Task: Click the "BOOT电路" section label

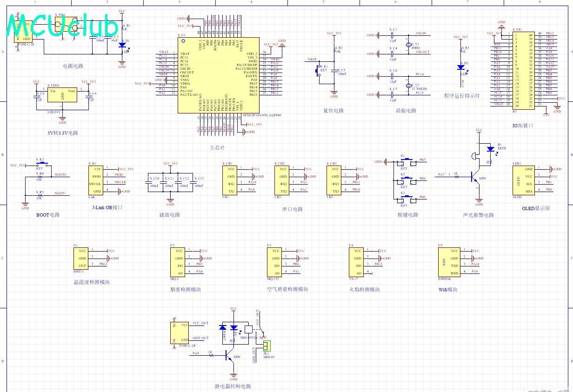Action: click(48, 215)
